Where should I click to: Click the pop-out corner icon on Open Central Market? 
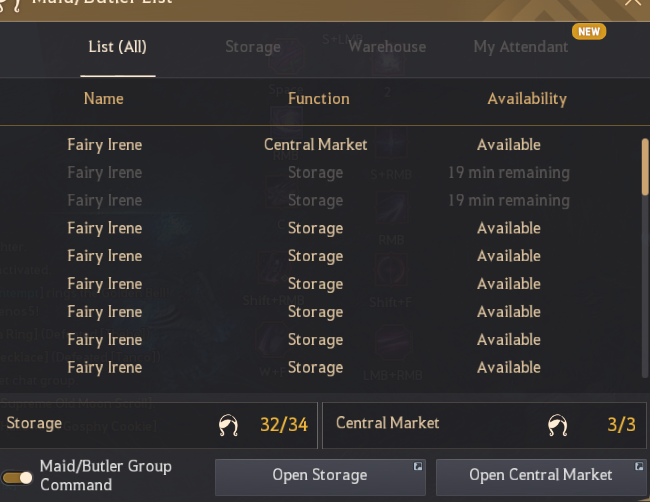click(x=639, y=466)
